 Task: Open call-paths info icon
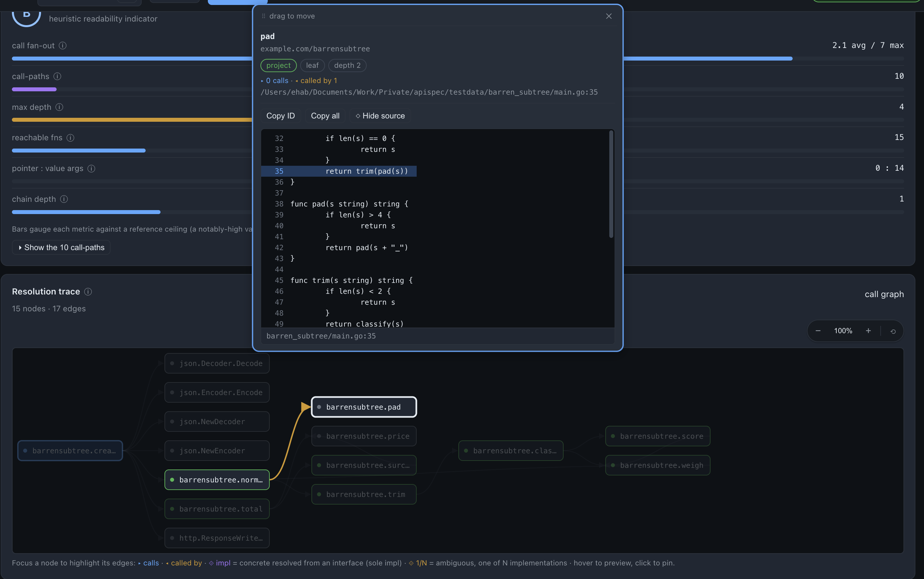(x=58, y=76)
